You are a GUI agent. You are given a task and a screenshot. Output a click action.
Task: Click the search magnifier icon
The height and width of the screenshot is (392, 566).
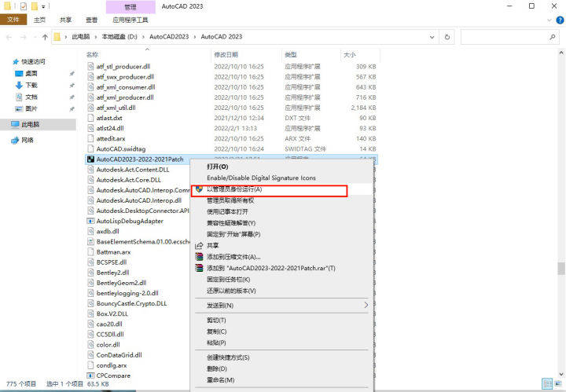pos(553,37)
